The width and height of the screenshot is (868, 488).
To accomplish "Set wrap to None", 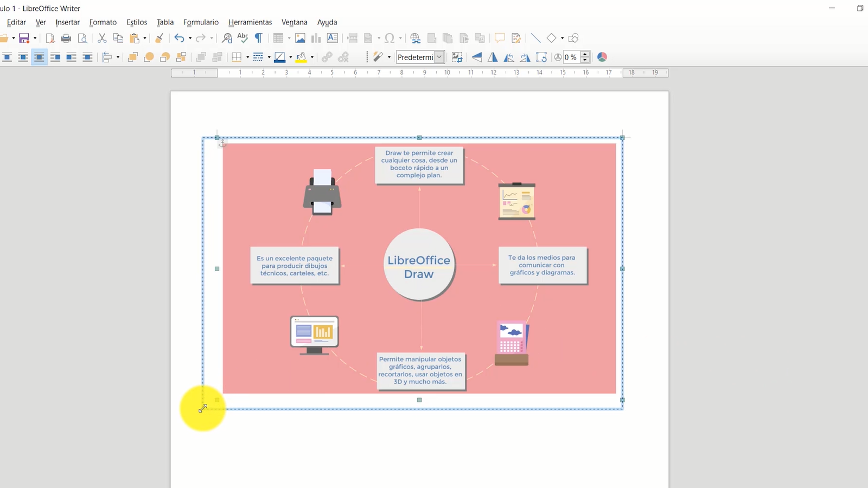I will 7,57.
